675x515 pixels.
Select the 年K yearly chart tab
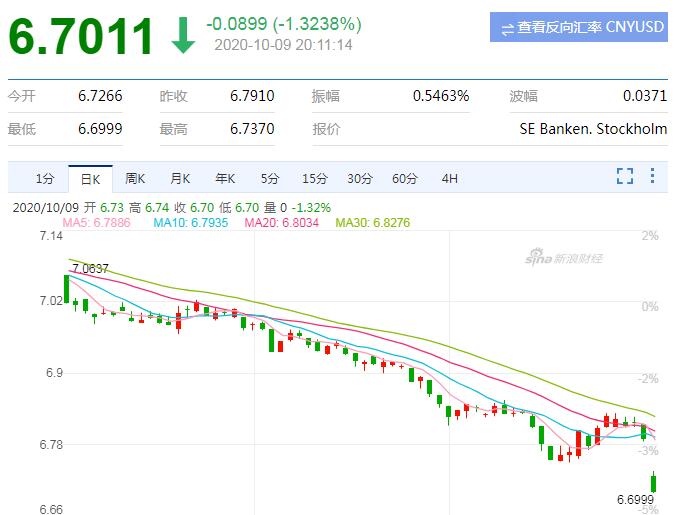point(225,179)
